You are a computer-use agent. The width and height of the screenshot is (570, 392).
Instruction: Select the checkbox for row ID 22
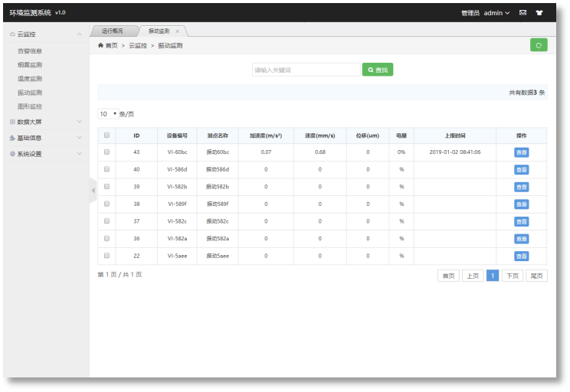coord(106,256)
